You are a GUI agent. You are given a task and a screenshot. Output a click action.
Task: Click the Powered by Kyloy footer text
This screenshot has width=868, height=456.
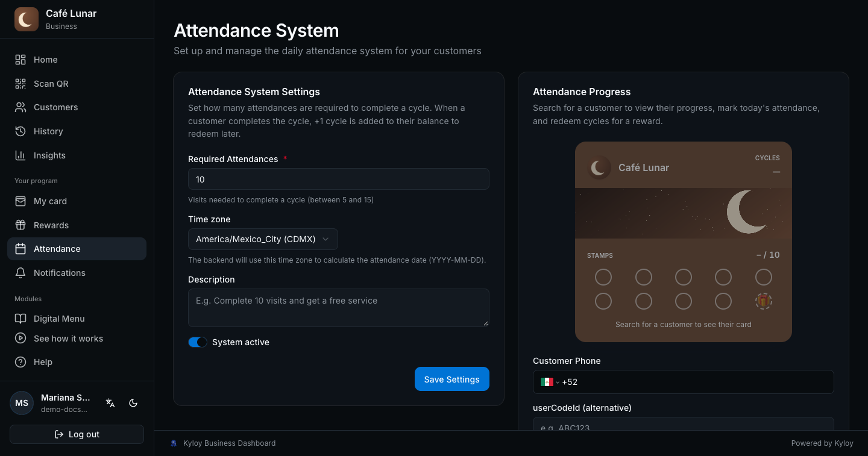(x=822, y=443)
